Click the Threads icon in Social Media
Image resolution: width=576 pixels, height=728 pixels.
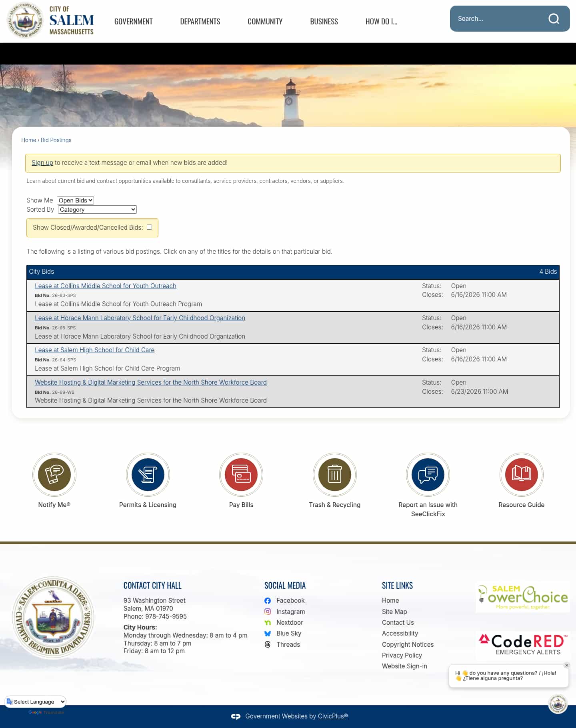tap(268, 644)
